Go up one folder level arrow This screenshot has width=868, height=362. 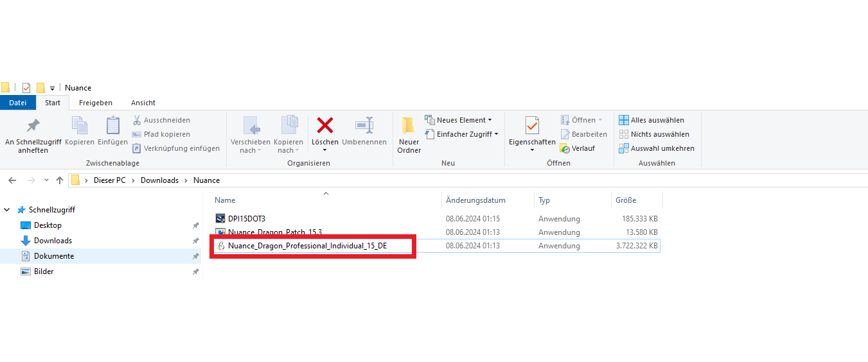coord(60,180)
